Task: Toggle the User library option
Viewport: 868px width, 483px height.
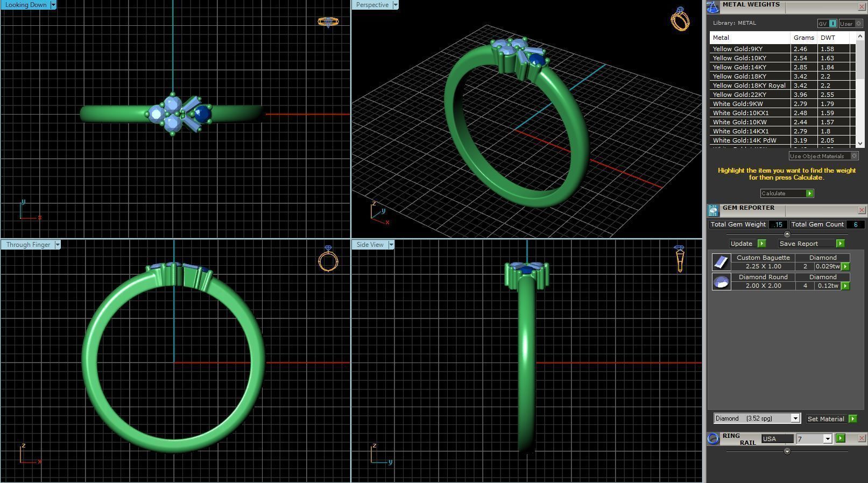Action: coord(851,24)
